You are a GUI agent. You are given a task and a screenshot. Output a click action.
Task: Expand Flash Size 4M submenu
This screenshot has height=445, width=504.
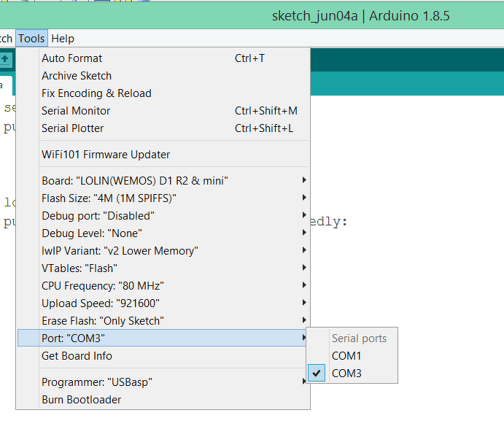tap(163, 198)
